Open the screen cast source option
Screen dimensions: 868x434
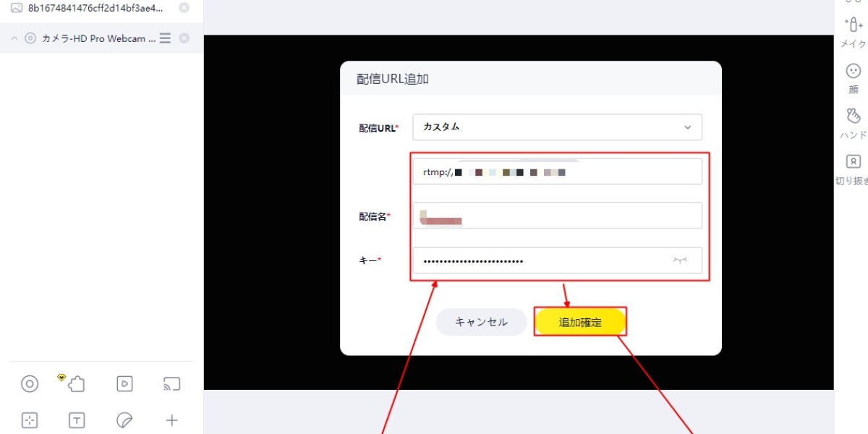click(171, 383)
